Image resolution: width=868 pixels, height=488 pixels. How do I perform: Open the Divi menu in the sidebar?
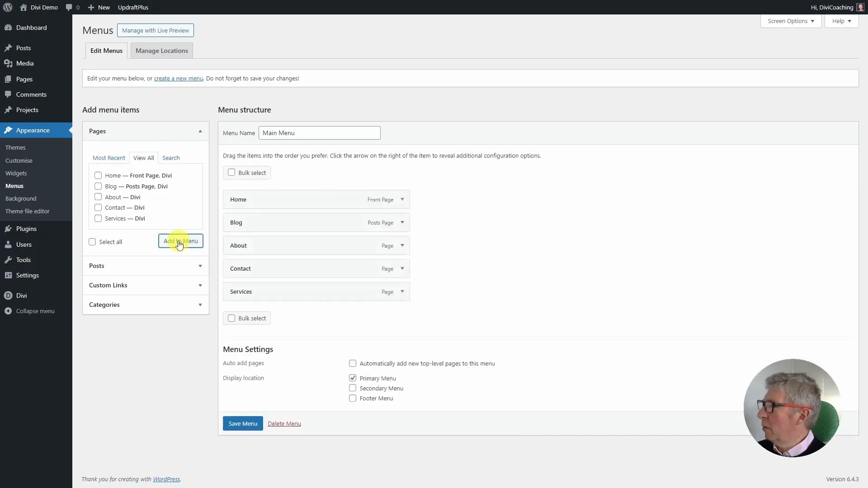point(21,296)
